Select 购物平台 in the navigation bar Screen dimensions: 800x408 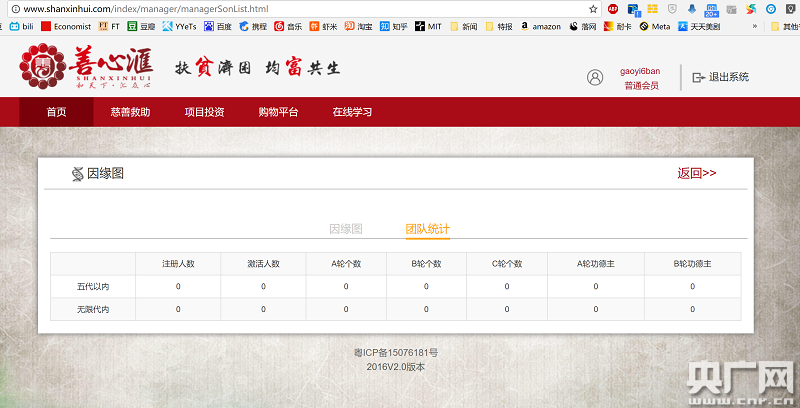(278, 112)
